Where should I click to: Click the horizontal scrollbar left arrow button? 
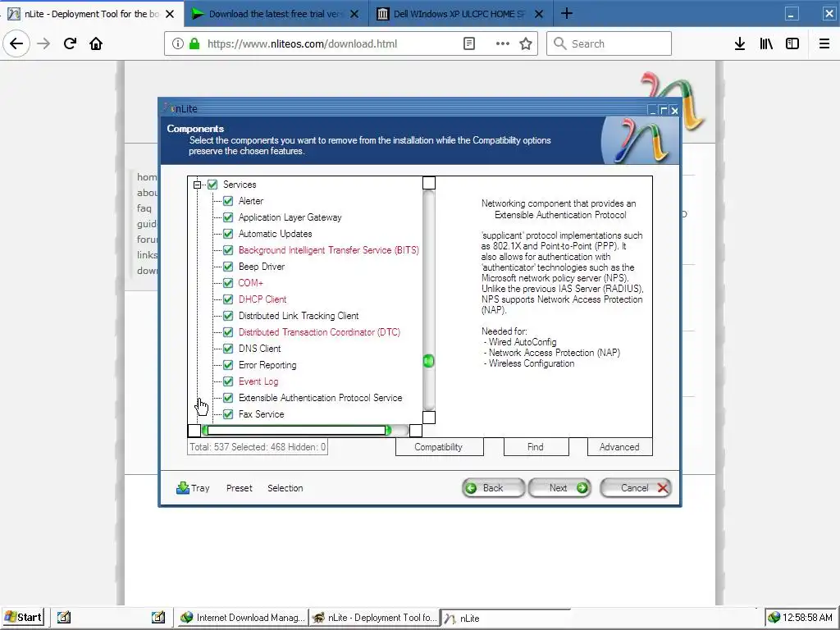coord(194,430)
